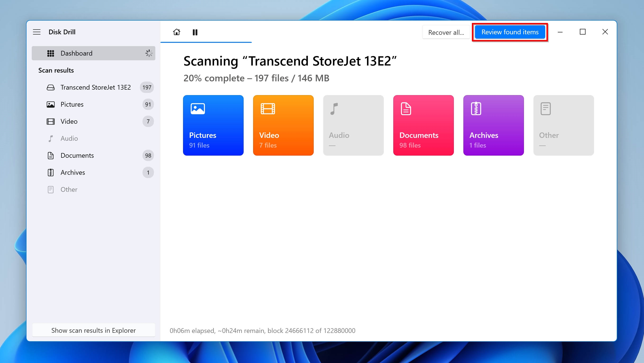Open Archives in the sidebar

tap(94, 172)
